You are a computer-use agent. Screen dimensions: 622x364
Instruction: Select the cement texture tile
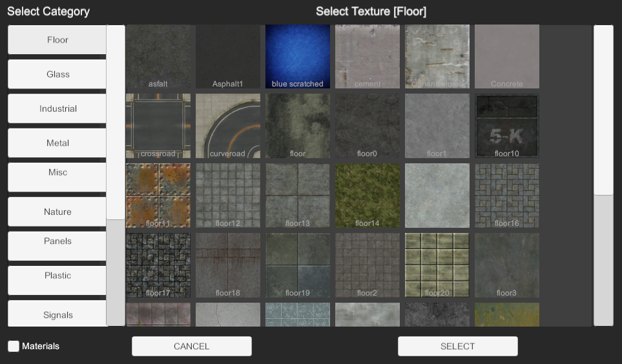click(x=368, y=56)
